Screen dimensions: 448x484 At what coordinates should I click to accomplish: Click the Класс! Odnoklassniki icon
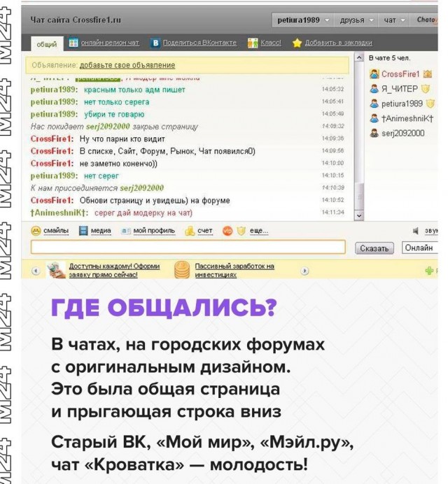tap(253, 43)
